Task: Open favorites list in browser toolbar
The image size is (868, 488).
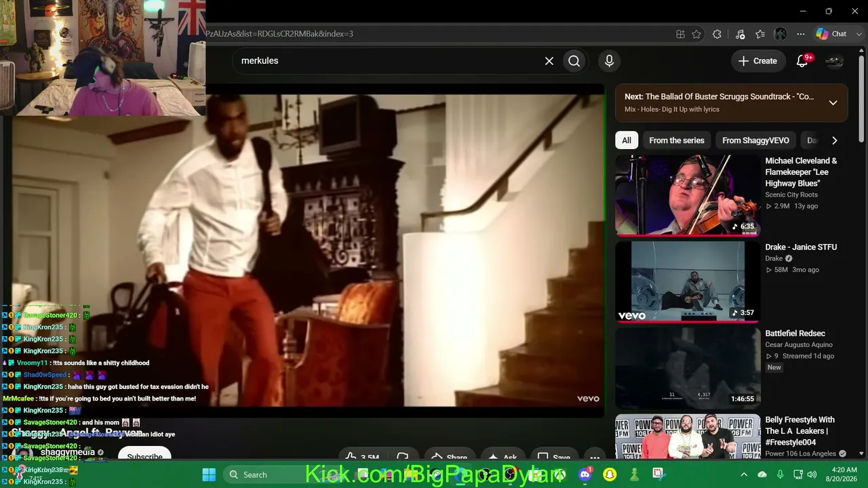Action: (760, 34)
